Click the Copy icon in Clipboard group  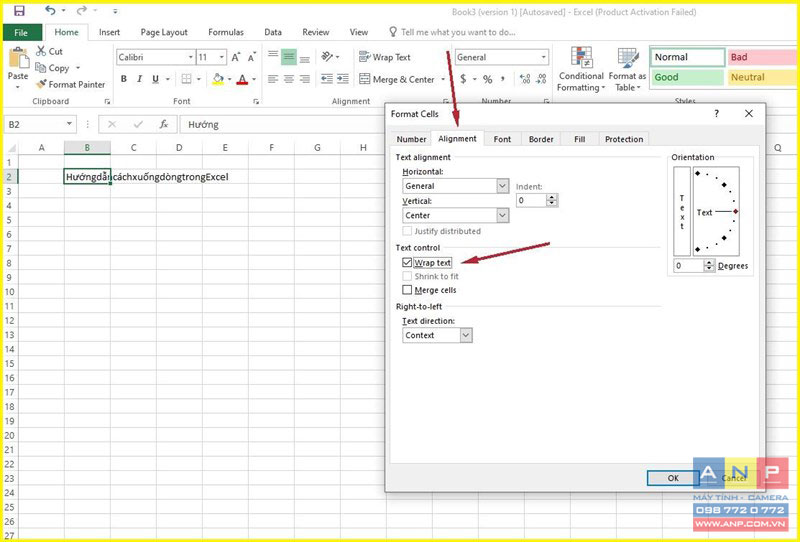(40, 67)
